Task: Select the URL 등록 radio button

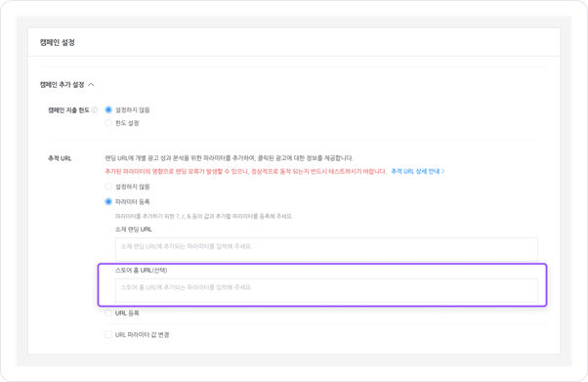Action: (x=108, y=313)
